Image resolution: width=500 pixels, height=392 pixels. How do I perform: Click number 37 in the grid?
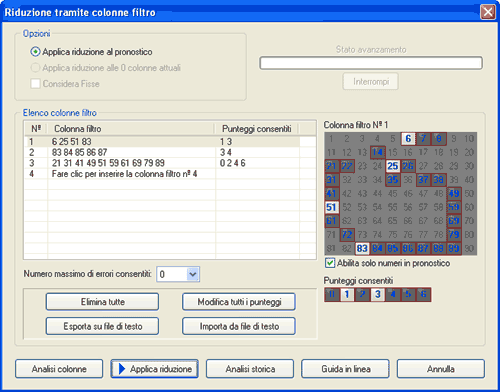click(x=423, y=180)
